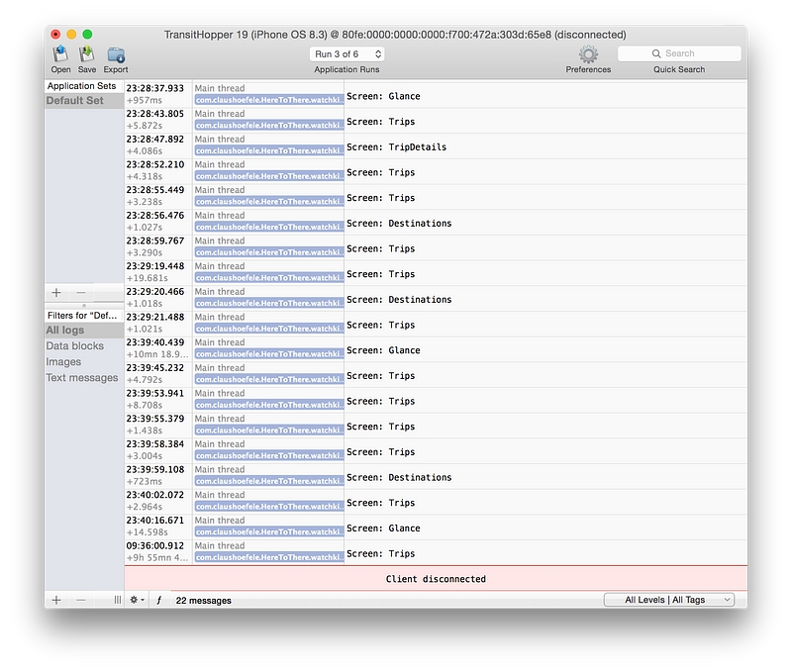Open the Run 3 of 6 dropdown

pyautogui.click(x=348, y=53)
